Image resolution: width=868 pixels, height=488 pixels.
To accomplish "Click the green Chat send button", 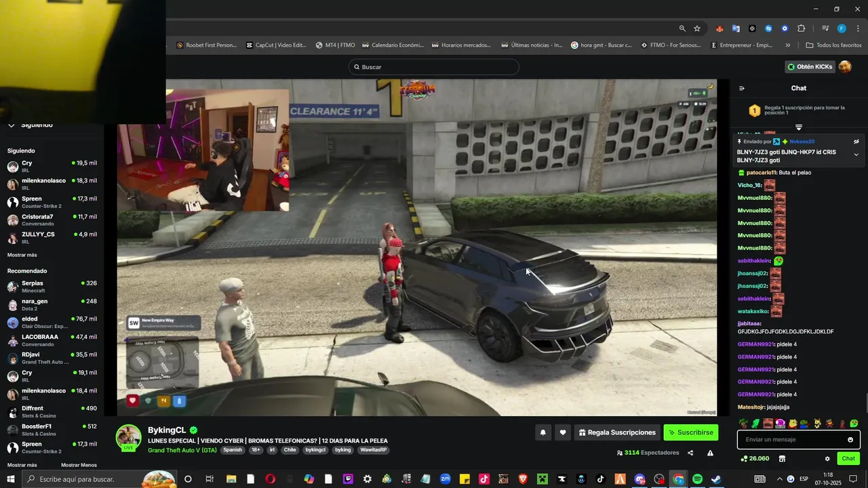I will coord(848,459).
